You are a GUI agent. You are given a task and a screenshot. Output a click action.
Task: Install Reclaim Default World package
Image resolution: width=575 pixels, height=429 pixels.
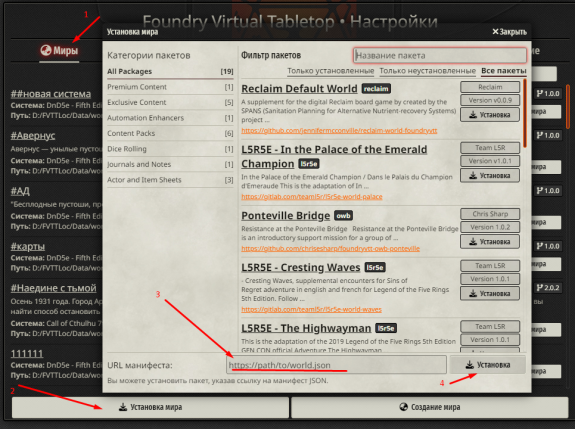490,115
